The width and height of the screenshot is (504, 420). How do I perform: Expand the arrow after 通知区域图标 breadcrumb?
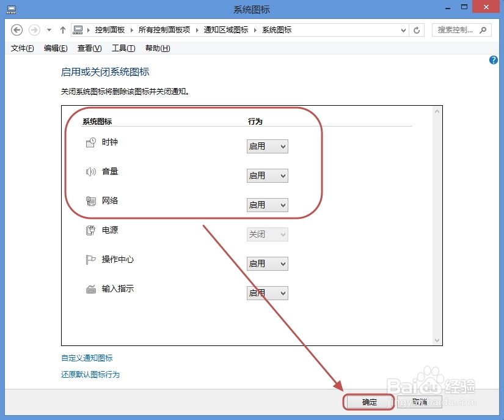click(255, 30)
